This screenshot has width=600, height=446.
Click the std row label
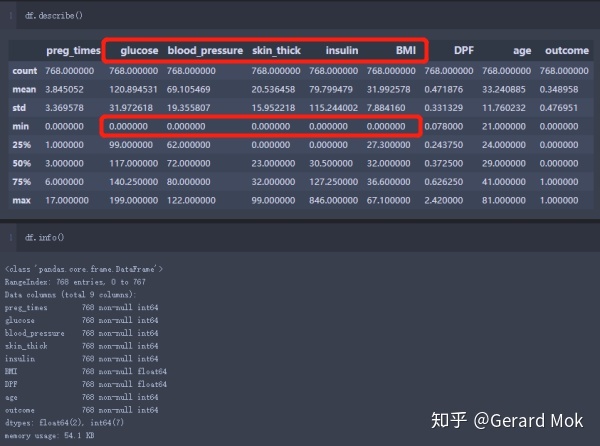pos(19,108)
